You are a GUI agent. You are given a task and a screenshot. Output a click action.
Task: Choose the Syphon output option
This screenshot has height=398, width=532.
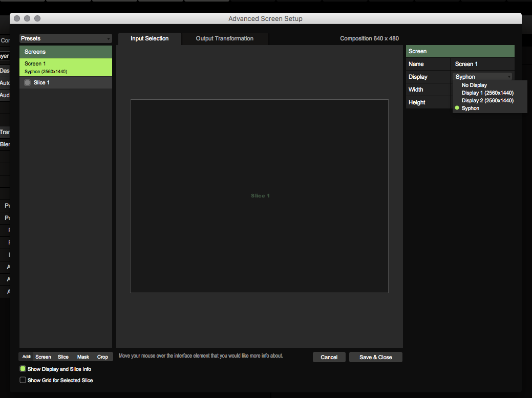pos(471,108)
